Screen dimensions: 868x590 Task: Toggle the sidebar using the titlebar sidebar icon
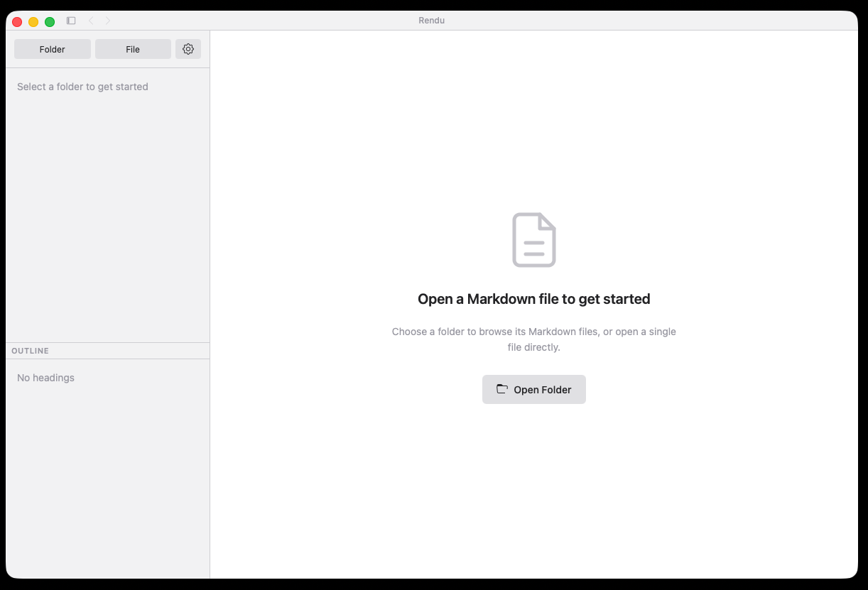click(70, 21)
